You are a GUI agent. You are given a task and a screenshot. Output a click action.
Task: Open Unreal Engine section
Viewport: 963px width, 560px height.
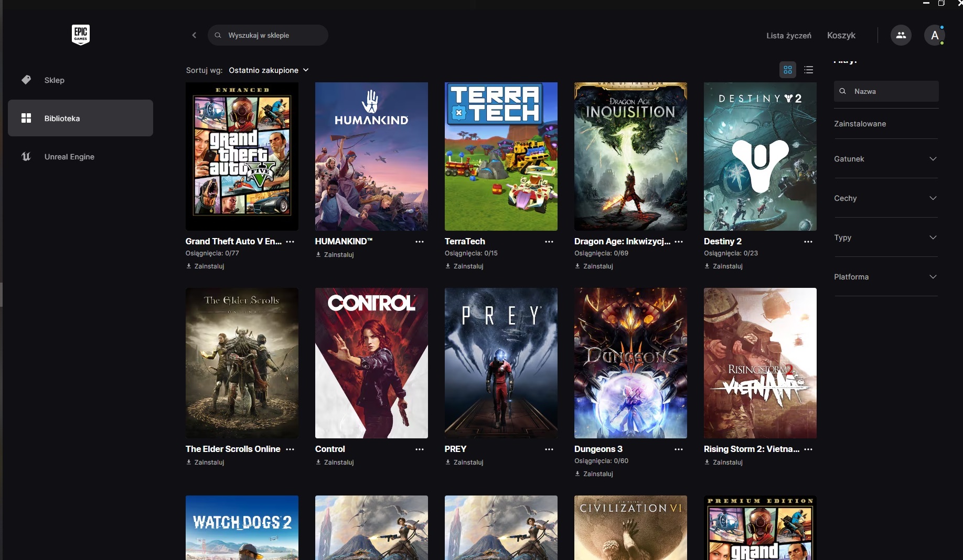80,156
